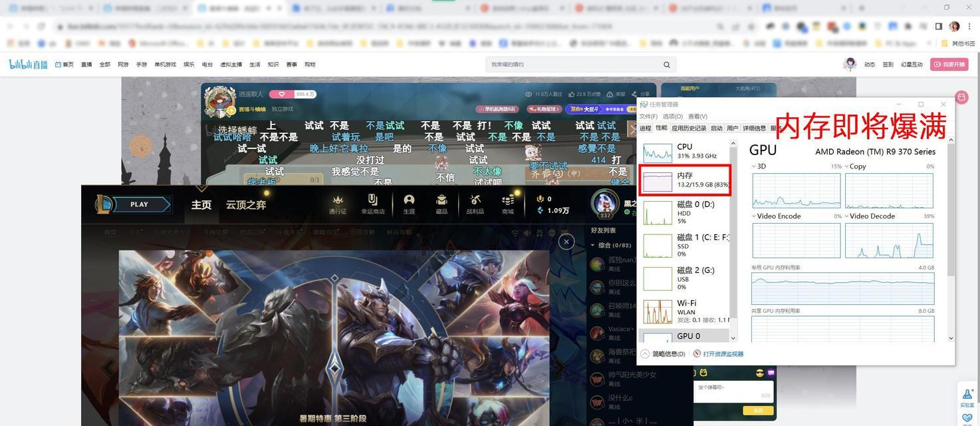Open 选项(O) menu in Task Manager
The height and width of the screenshot is (426, 980).
click(673, 116)
